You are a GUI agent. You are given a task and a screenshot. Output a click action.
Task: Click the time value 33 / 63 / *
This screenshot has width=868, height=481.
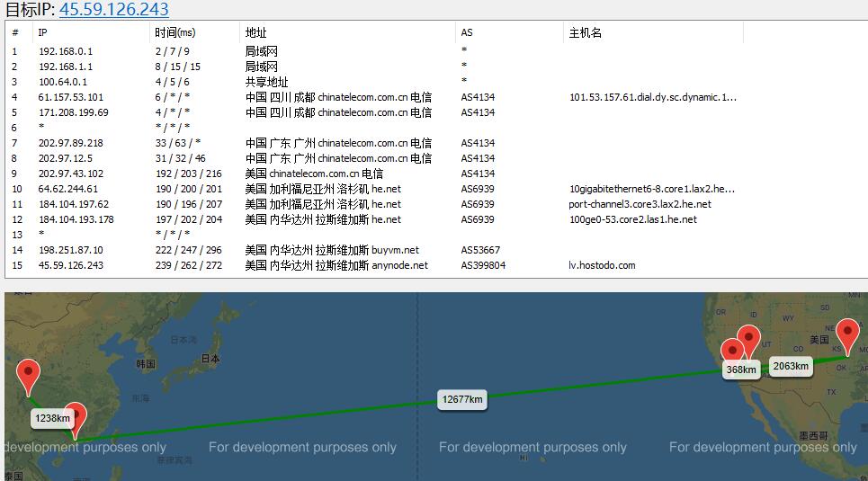178,143
